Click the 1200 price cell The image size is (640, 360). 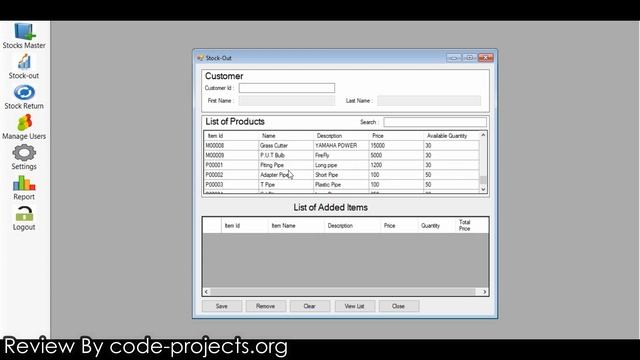396,165
